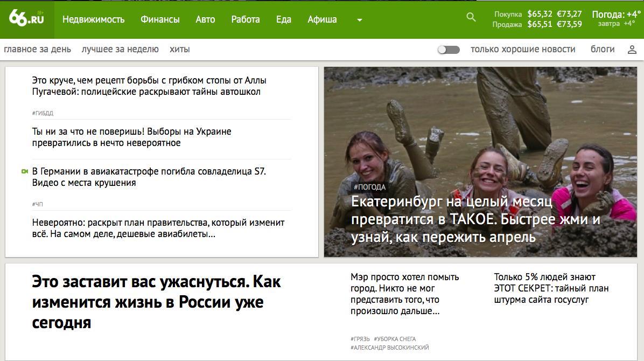This screenshot has height=361, width=644.
Task: Open article Только 5% людей знают ЭТОТ СЕКРЕТ
Action: click(551, 288)
